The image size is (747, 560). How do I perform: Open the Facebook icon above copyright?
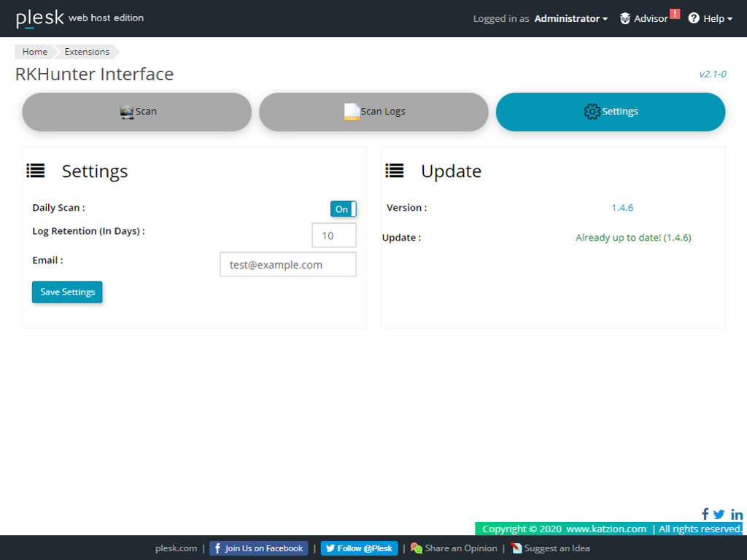tap(705, 514)
